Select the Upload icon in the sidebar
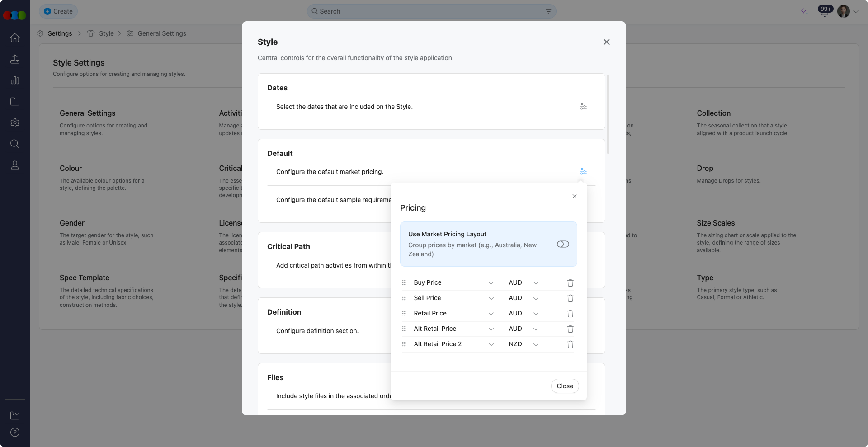Screen dimensions: 868x447 [15, 59]
